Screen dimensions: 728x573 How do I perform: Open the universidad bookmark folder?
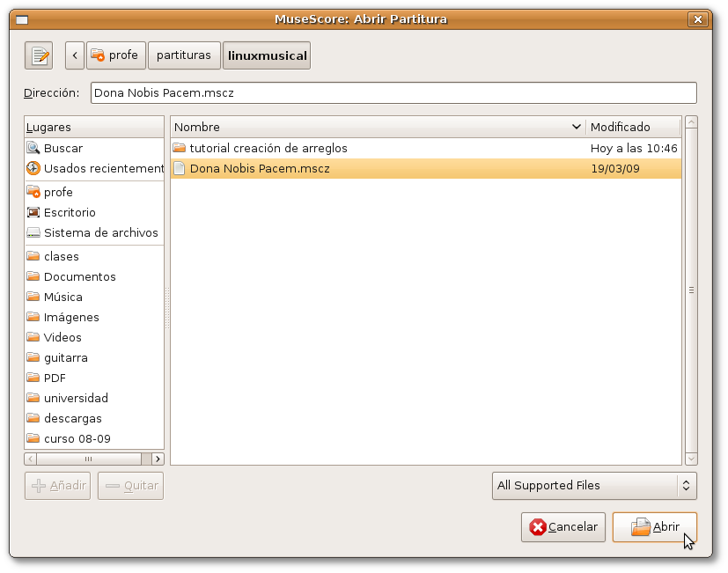[x=95, y=399]
